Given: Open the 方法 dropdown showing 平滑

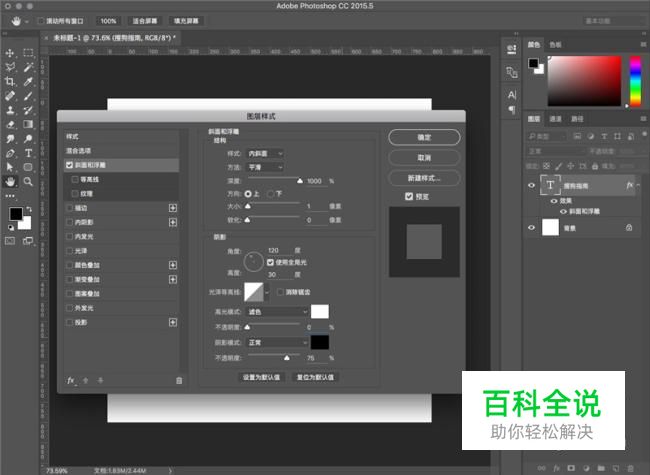Looking at the screenshot, I should click(x=265, y=167).
